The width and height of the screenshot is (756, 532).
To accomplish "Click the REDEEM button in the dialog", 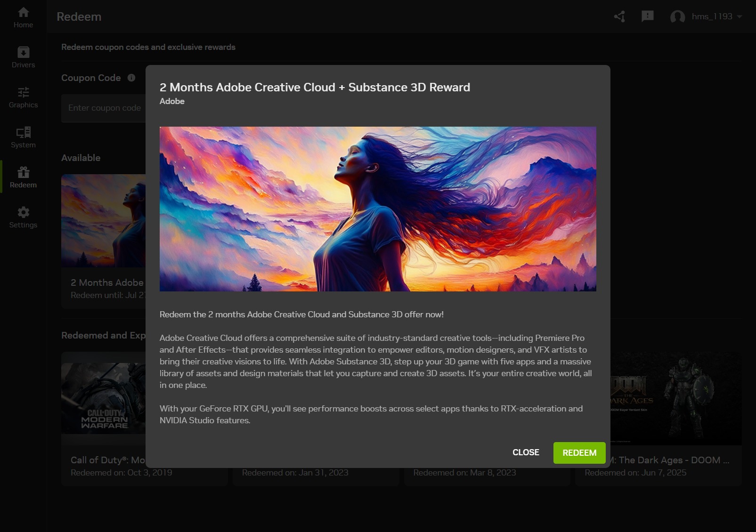I will point(579,452).
